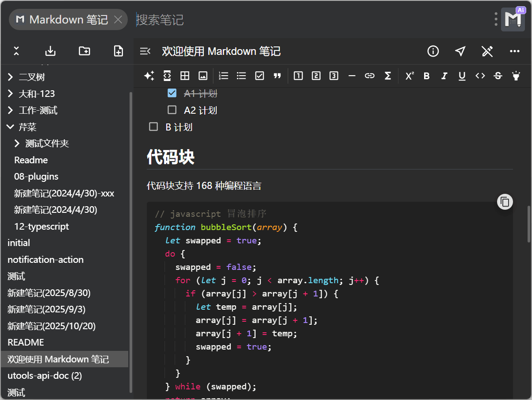
Task: Select the notification-action note
Action: (x=46, y=260)
